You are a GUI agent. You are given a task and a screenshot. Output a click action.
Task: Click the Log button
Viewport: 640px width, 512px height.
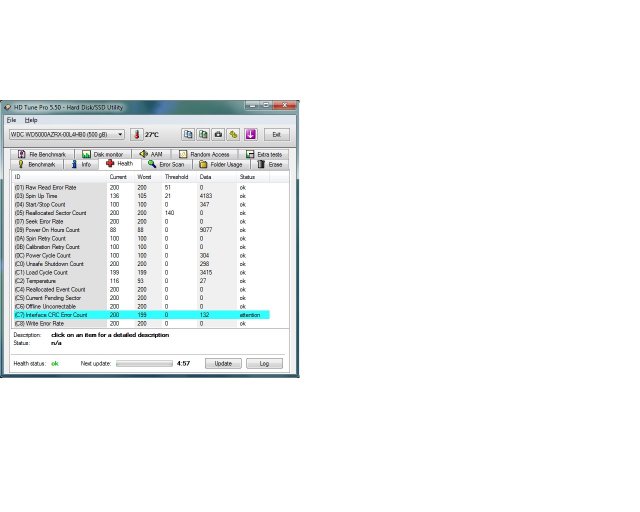coord(264,363)
